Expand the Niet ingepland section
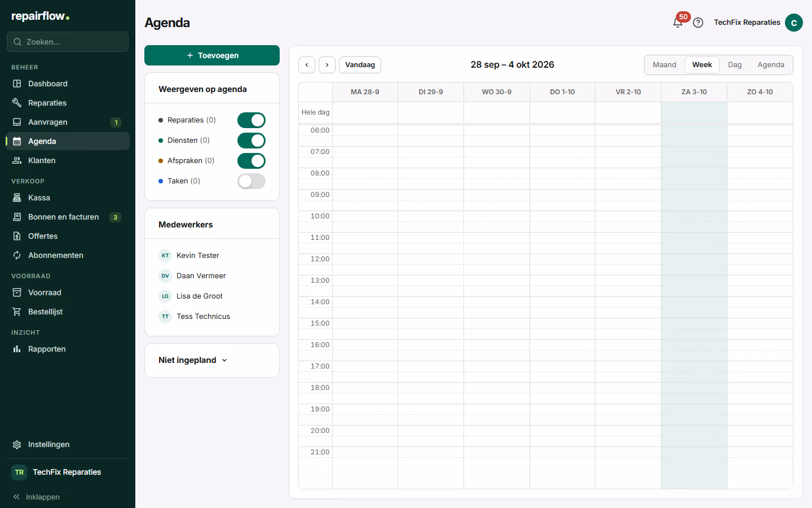 [x=193, y=360]
